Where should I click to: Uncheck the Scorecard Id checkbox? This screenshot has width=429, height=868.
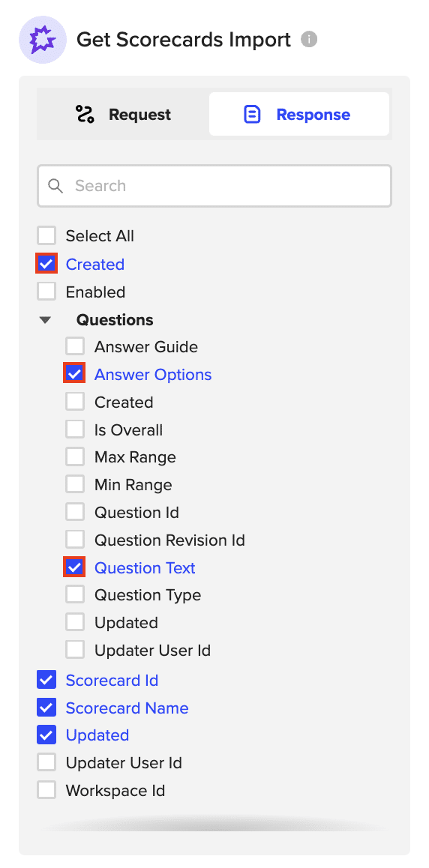pyautogui.click(x=46, y=680)
